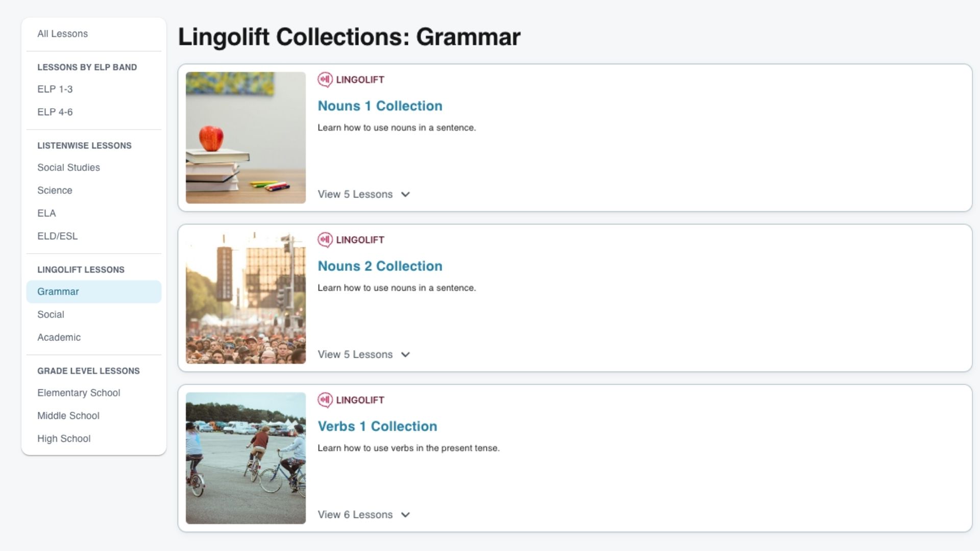Click the All Lessons sidebar icon
980x551 pixels.
[63, 33]
